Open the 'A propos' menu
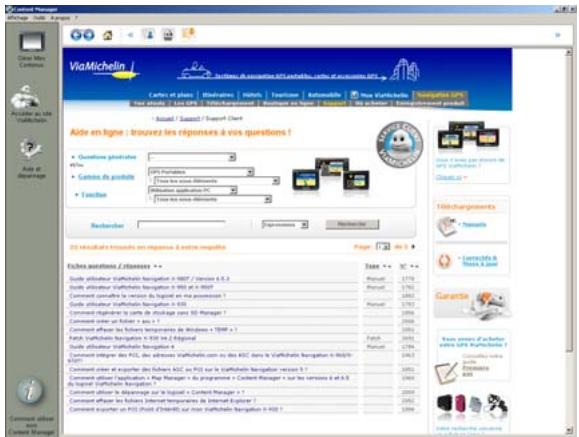This screenshot has width=579, height=437. pos(60,18)
